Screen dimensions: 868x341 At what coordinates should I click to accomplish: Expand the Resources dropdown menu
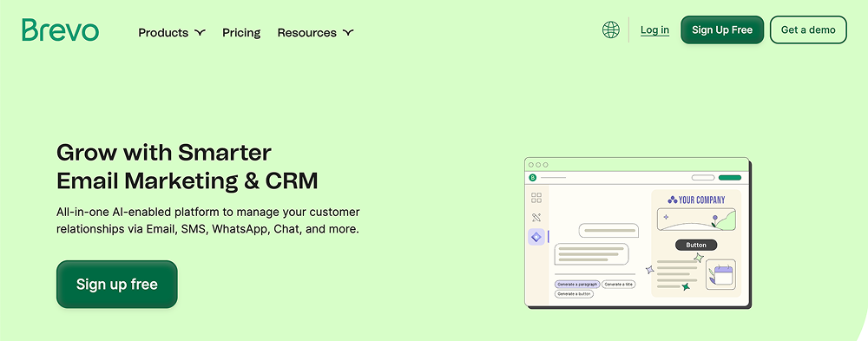pos(315,33)
